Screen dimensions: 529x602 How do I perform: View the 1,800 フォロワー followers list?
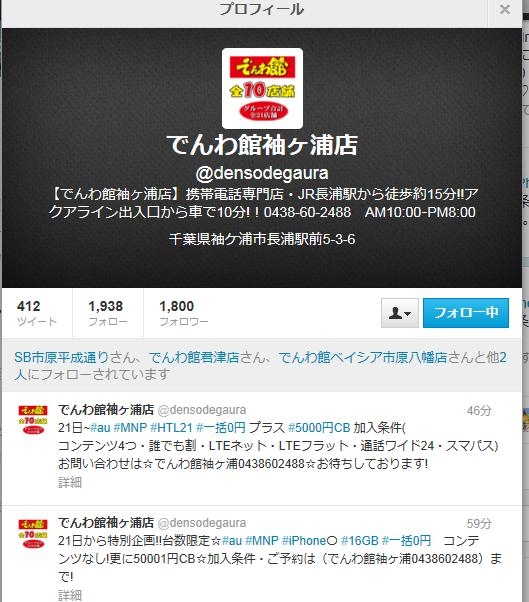[183, 313]
